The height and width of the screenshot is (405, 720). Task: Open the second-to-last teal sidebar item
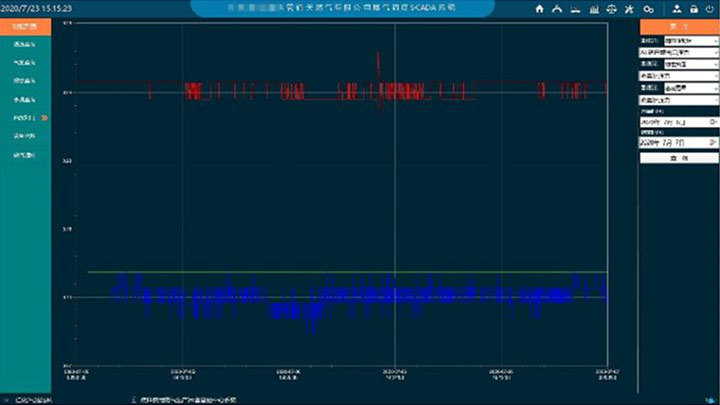(25, 136)
